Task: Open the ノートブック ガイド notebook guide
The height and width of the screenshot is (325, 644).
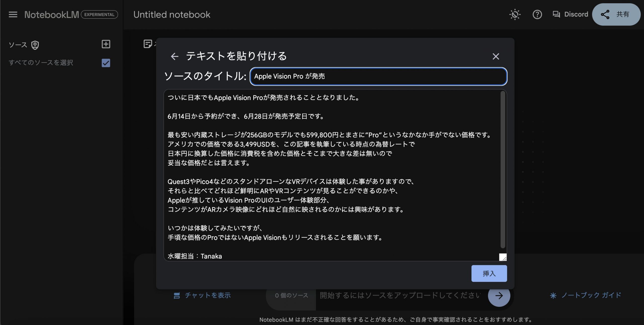Action: pos(586,295)
